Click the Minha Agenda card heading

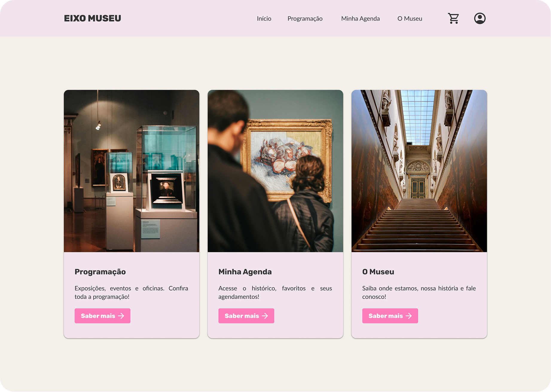[245, 272]
